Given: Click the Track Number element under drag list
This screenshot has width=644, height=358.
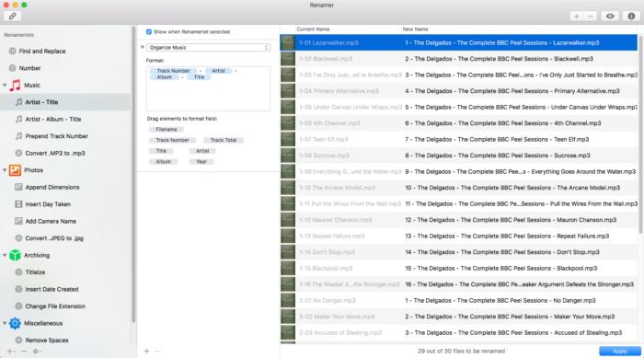Looking at the screenshot, I should pos(173,140).
